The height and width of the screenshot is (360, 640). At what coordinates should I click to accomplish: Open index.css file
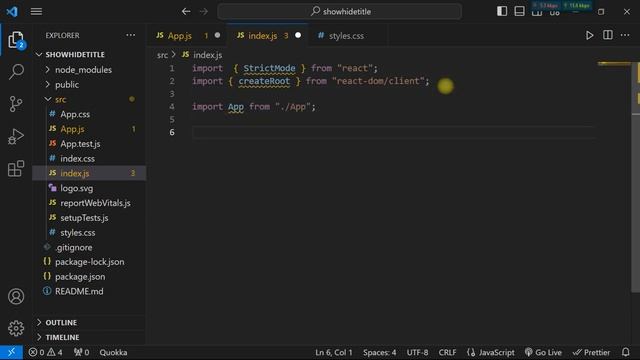[89, 158]
